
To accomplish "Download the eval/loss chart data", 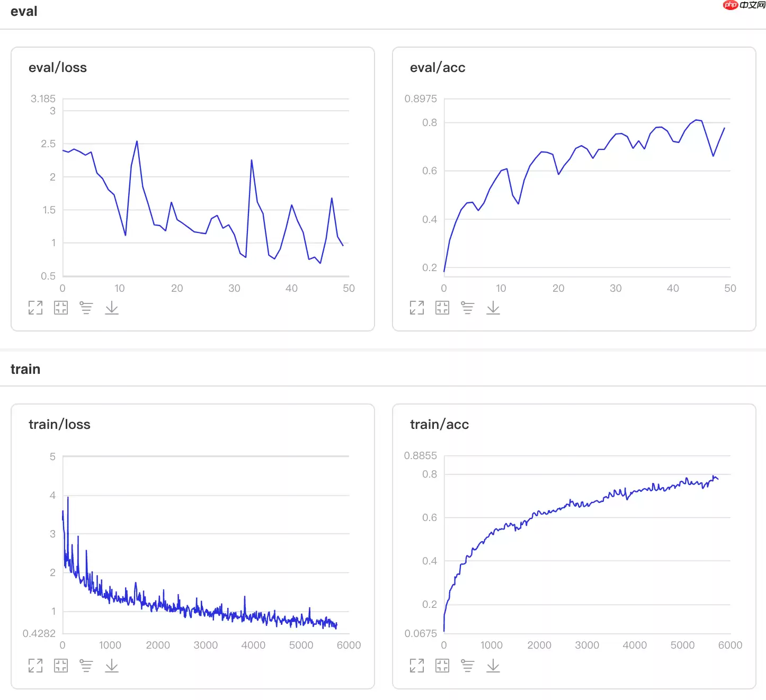I will 112,308.
